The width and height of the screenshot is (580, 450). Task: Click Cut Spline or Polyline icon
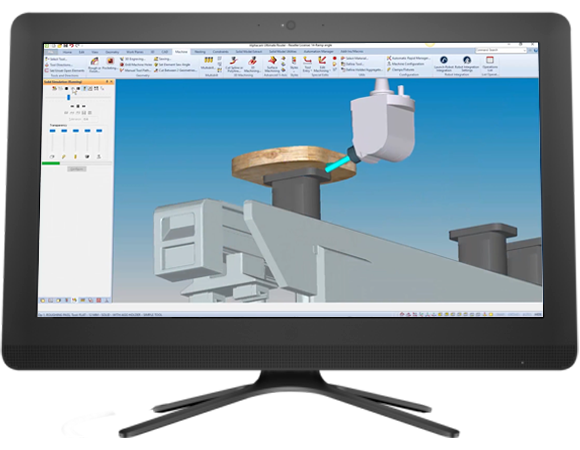click(x=234, y=64)
